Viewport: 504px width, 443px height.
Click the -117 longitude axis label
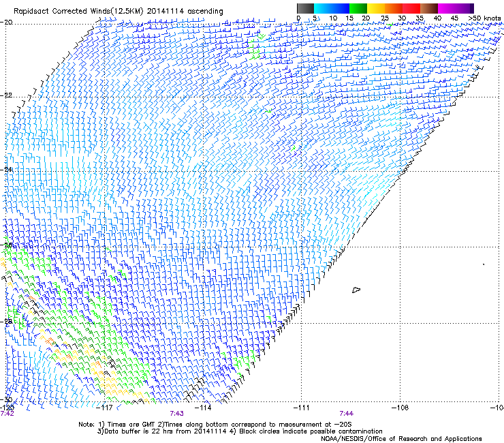[104, 408]
